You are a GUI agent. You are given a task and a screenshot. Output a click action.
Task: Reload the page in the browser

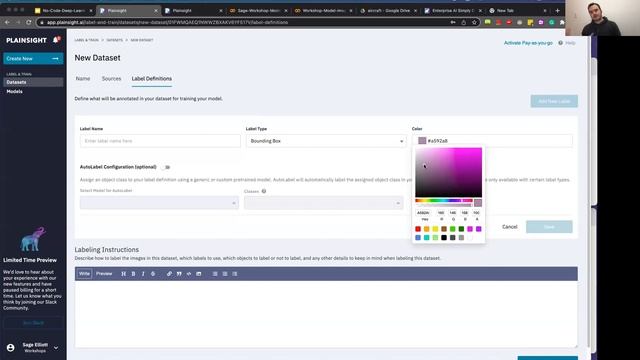point(29,22)
